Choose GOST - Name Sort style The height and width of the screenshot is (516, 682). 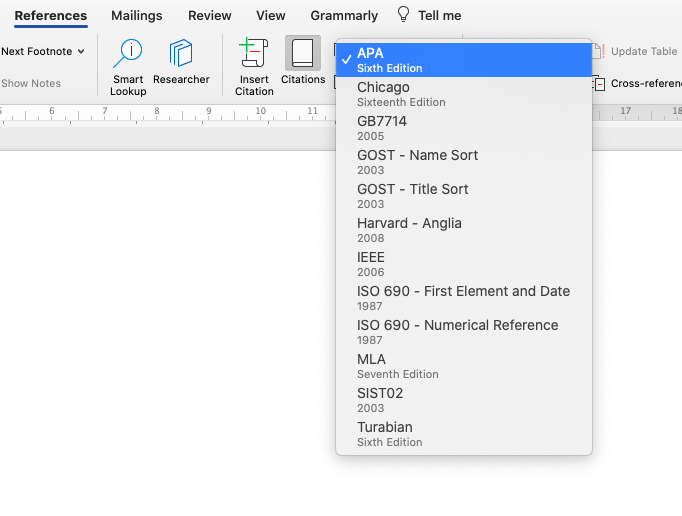pos(464,161)
